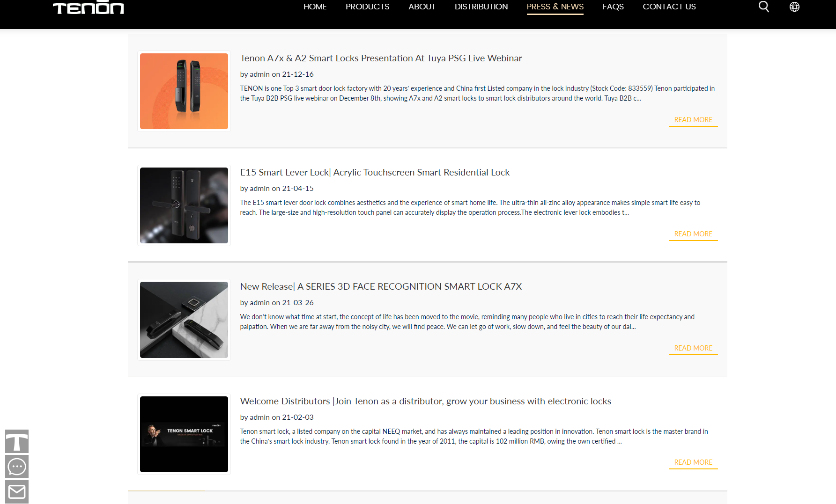
Task: Navigate to the ABOUT page
Action: (422, 7)
